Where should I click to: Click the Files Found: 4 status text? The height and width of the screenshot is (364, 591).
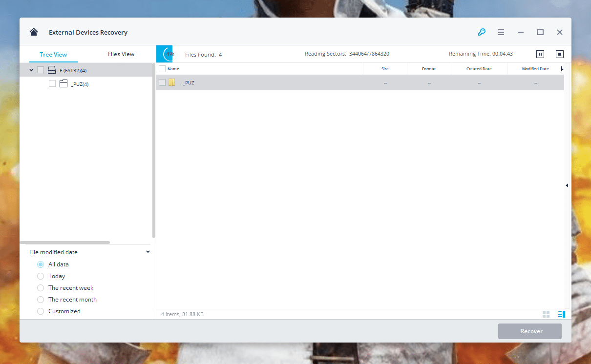pos(203,55)
